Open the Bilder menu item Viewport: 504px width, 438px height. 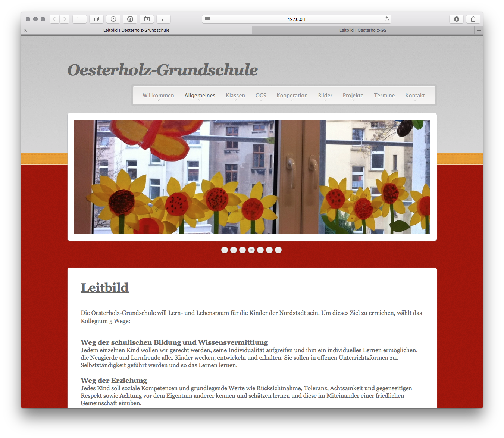[325, 96]
